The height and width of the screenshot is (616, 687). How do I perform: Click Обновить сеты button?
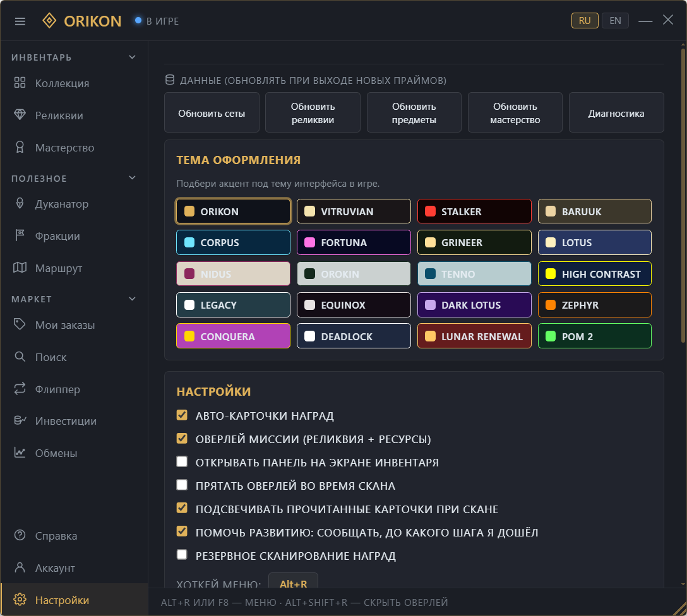coord(212,112)
